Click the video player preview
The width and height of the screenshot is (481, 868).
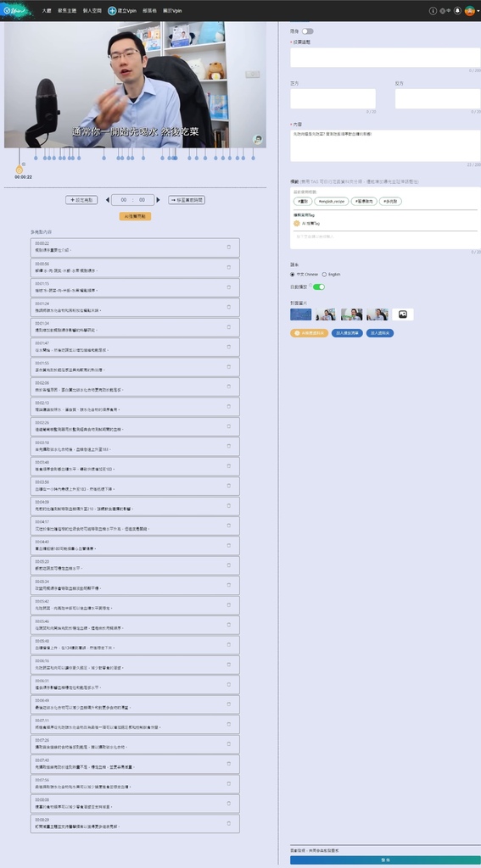pyautogui.click(x=135, y=85)
